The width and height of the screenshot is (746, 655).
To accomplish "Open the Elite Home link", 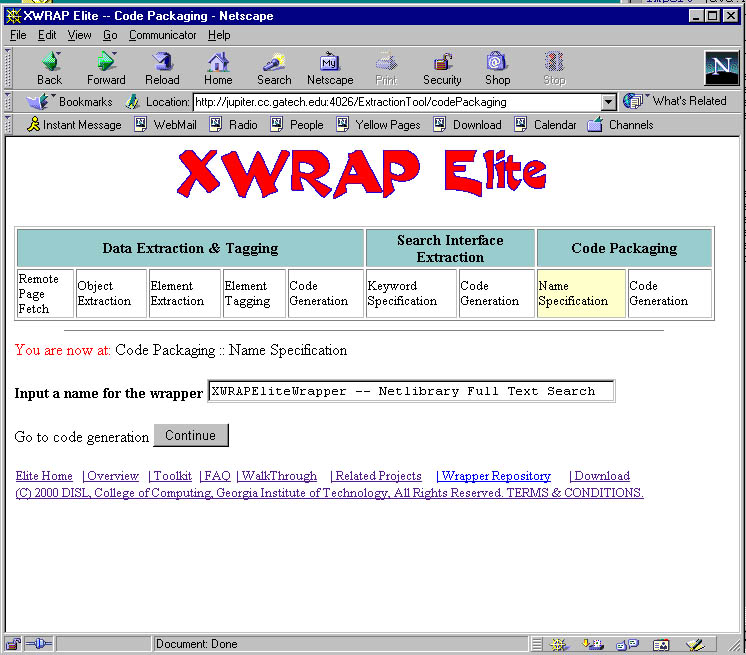I will 44,476.
